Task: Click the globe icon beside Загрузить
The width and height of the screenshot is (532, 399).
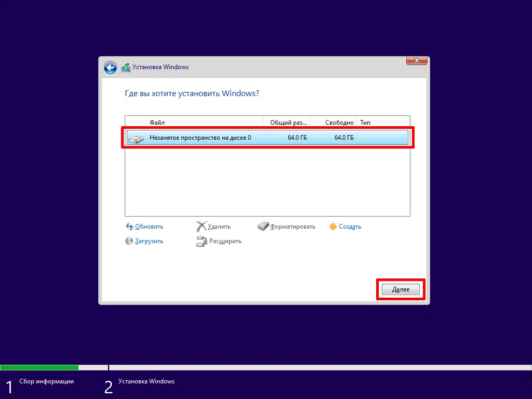Action: (x=129, y=241)
